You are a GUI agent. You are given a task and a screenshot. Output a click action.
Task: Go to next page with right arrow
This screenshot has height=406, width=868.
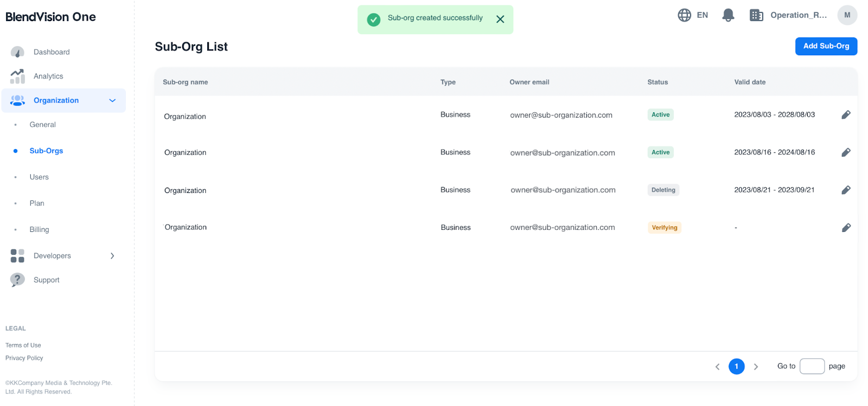pos(756,367)
